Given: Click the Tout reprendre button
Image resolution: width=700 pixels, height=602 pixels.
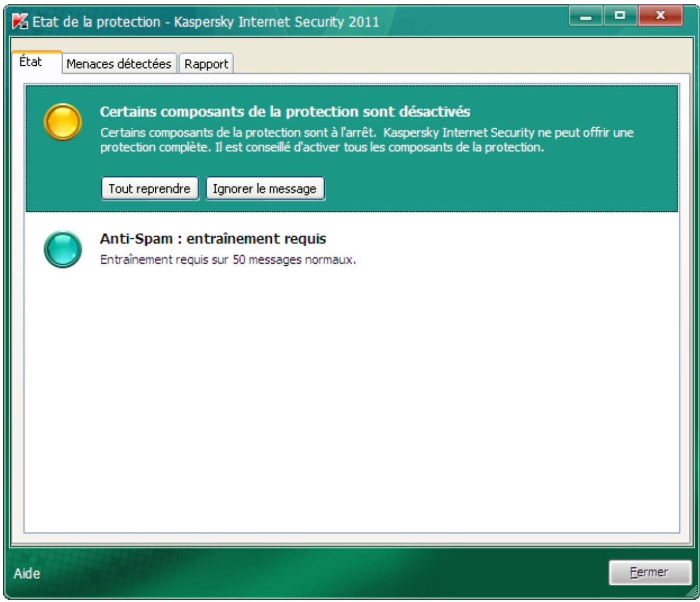Looking at the screenshot, I should [x=149, y=189].
